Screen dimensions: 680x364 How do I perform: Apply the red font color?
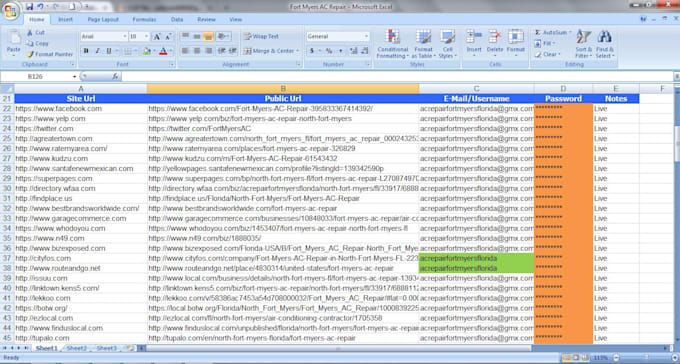click(x=163, y=51)
